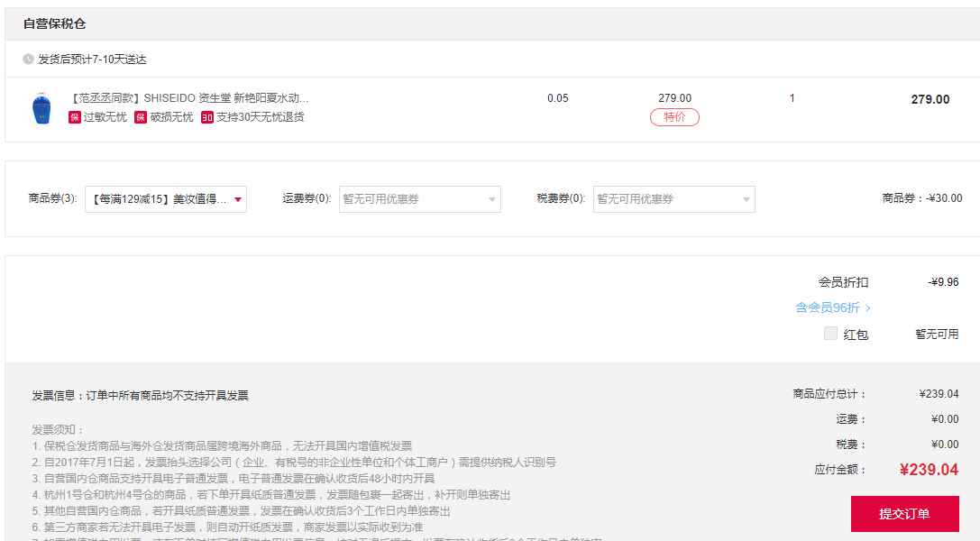Open the SHISEIDO 资生堂 product title link
This screenshot has height=541, width=980.
tap(190, 98)
